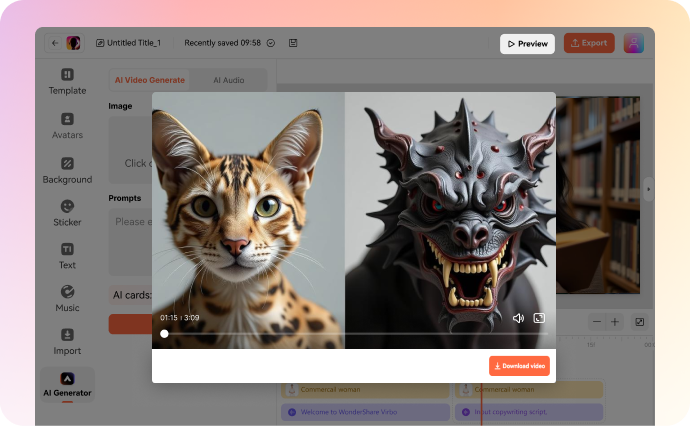Open the Text sidebar panel
The image size is (690, 426).
[67, 256]
